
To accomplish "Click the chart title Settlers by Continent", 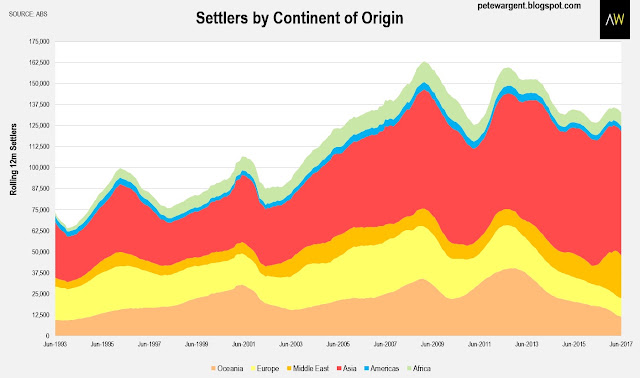I will click(x=300, y=18).
